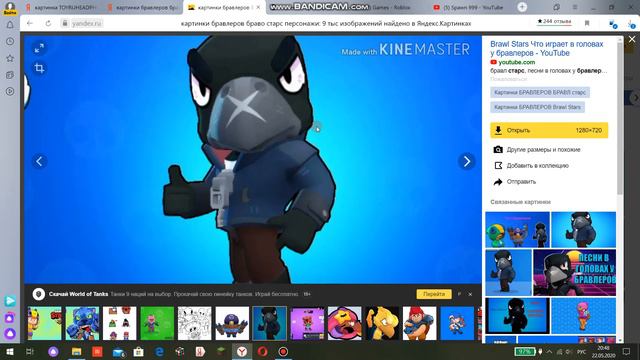
Task: Select the black-and-white coloring page thumbnail
Action: click(x=195, y=323)
